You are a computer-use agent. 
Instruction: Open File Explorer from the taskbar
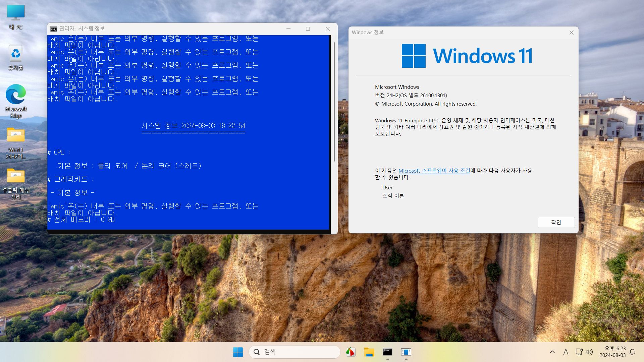[369, 352]
